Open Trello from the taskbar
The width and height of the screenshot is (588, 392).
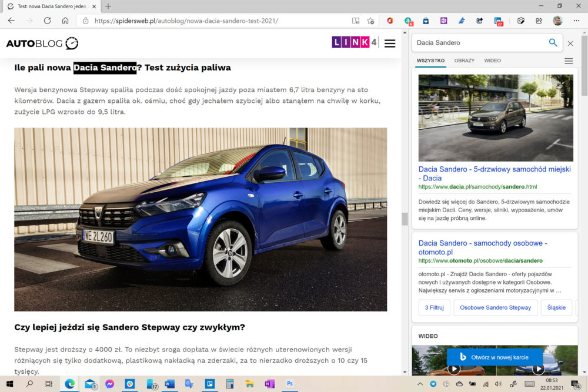pyautogui.click(x=209, y=384)
